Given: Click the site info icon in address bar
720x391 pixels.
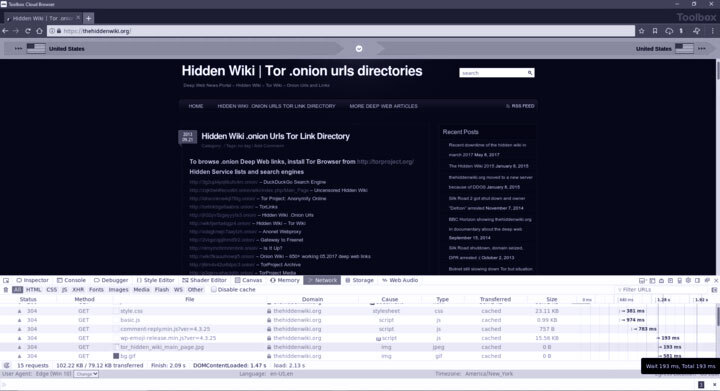Looking at the screenshot, I should [x=52, y=31].
